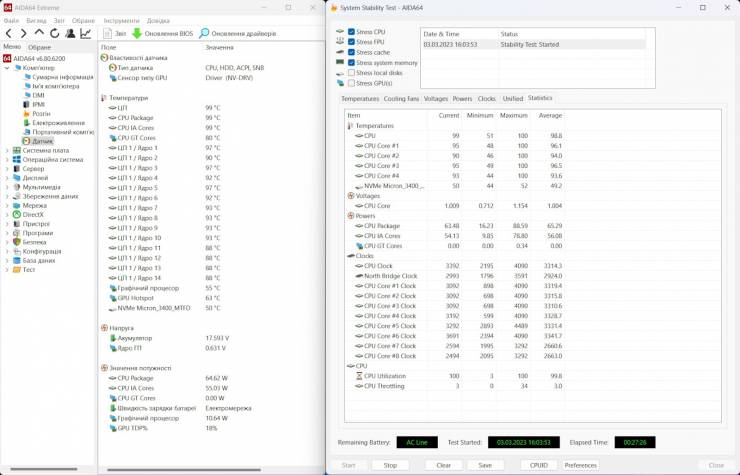Click the tree panel horizontal scrollbar
The height and width of the screenshot is (475, 740).
click(44, 469)
